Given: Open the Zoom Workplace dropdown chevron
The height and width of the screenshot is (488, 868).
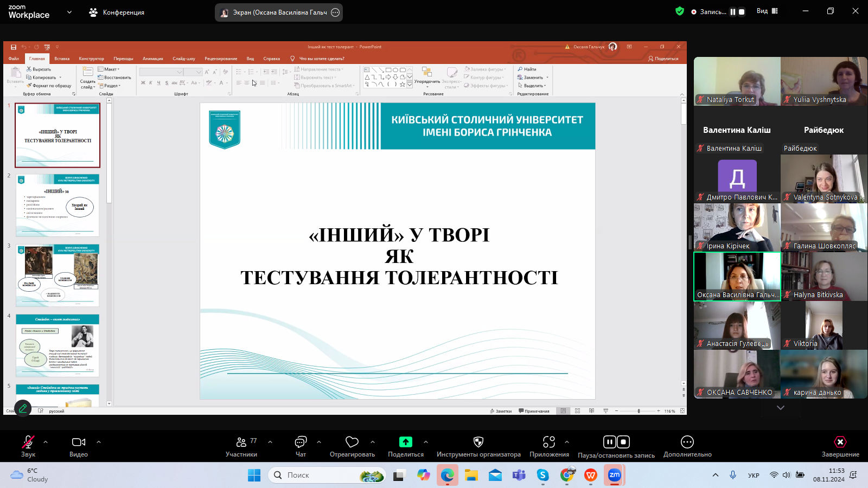Looking at the screenshot, I should click(69, 12).
